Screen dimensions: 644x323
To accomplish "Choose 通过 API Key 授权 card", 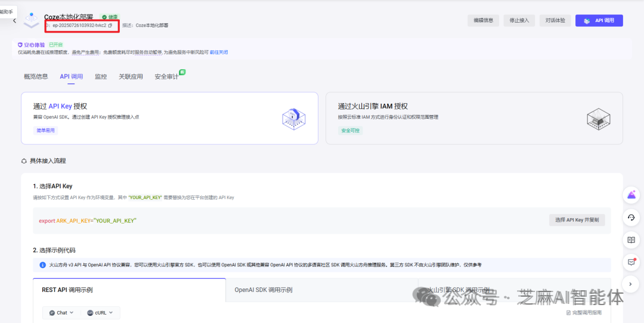I will click(x=169, y=118).
